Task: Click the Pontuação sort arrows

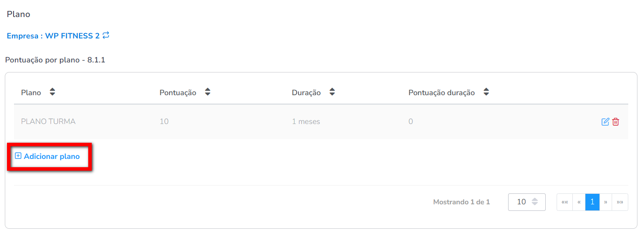Action: 208,92
